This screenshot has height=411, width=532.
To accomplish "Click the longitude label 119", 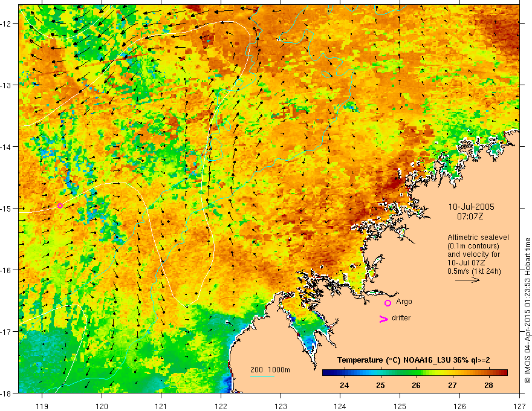I will (42, 406).
